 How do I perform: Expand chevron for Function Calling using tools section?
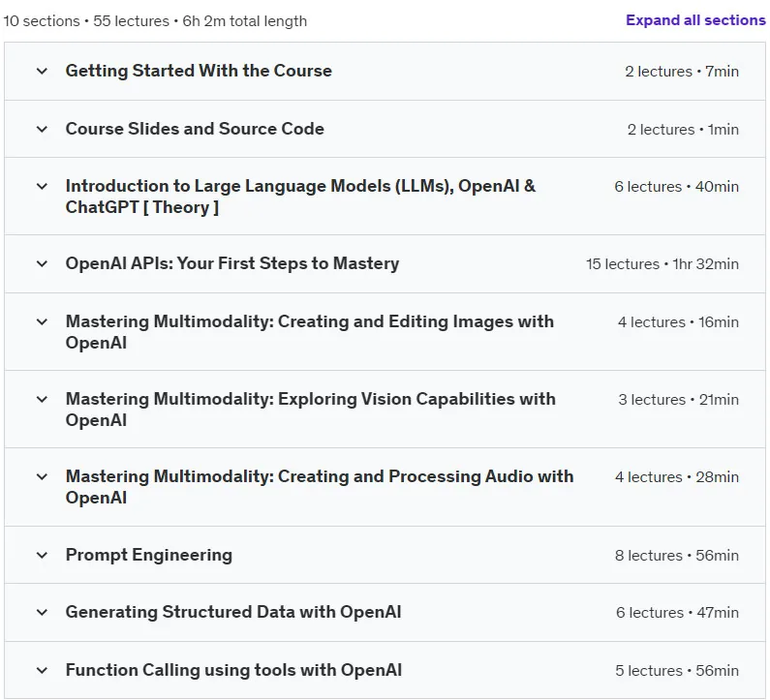coord(43,670)
